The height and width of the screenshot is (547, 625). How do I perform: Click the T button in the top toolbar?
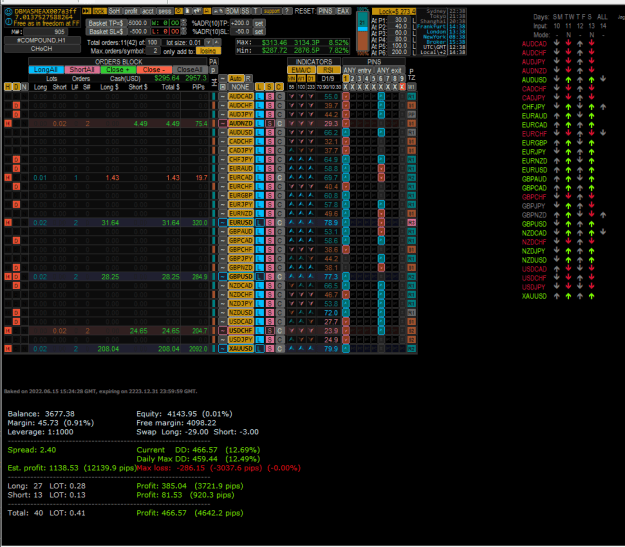point(256,11)
